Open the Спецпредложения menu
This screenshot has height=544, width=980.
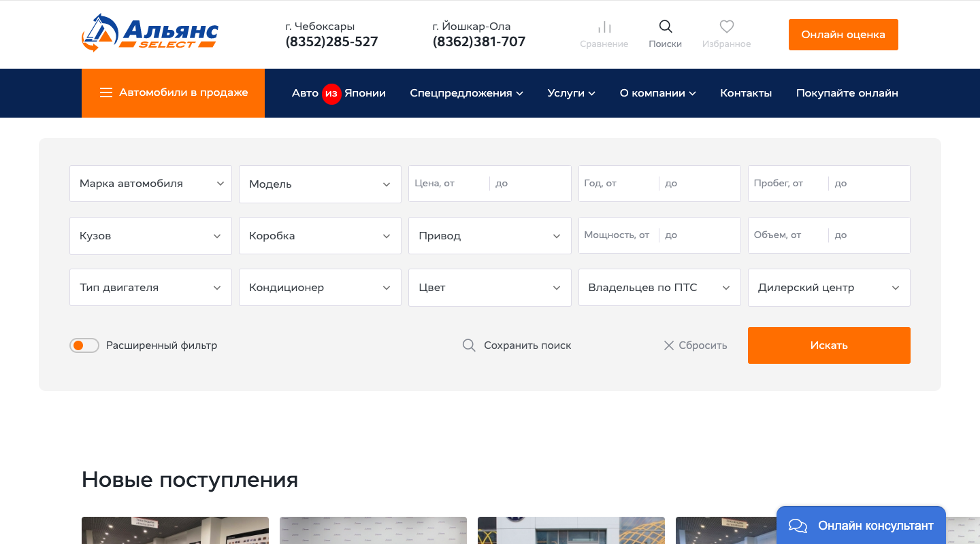[x=466, y=93]
